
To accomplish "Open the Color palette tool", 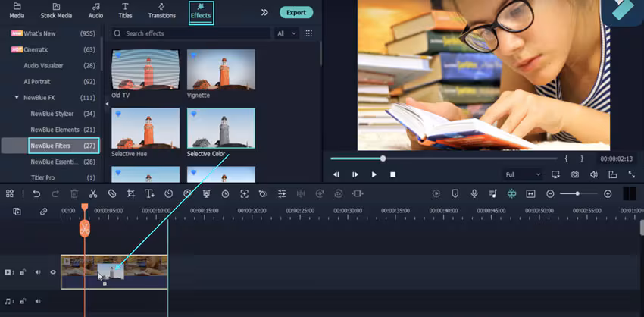I will tap(187, 193).
